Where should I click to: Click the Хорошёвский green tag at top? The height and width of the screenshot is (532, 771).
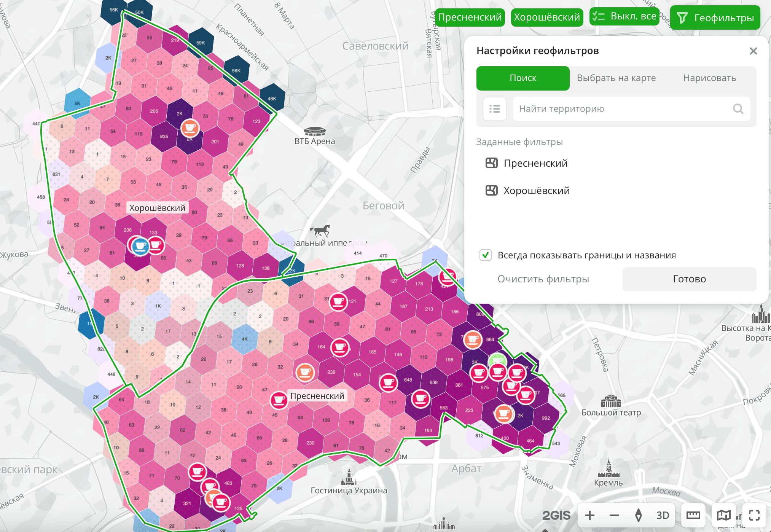547,17
